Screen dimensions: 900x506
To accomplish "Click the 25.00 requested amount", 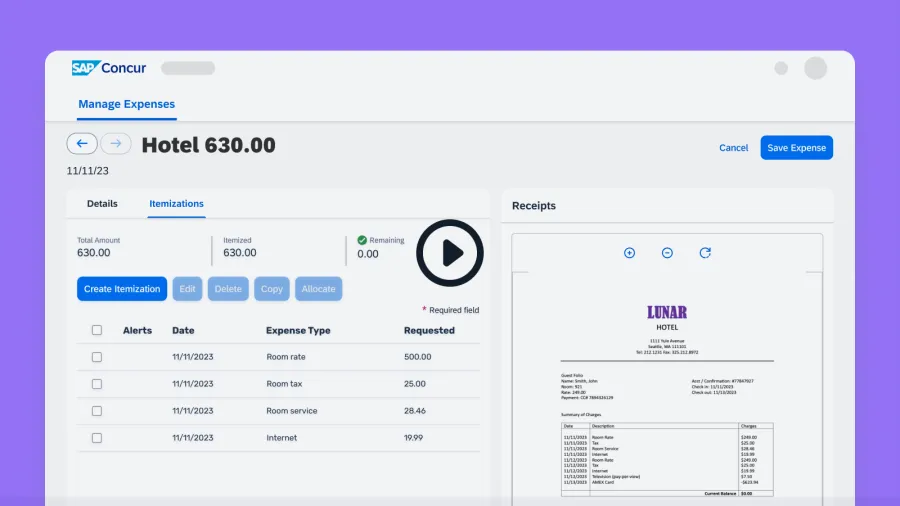I will 414,384.
